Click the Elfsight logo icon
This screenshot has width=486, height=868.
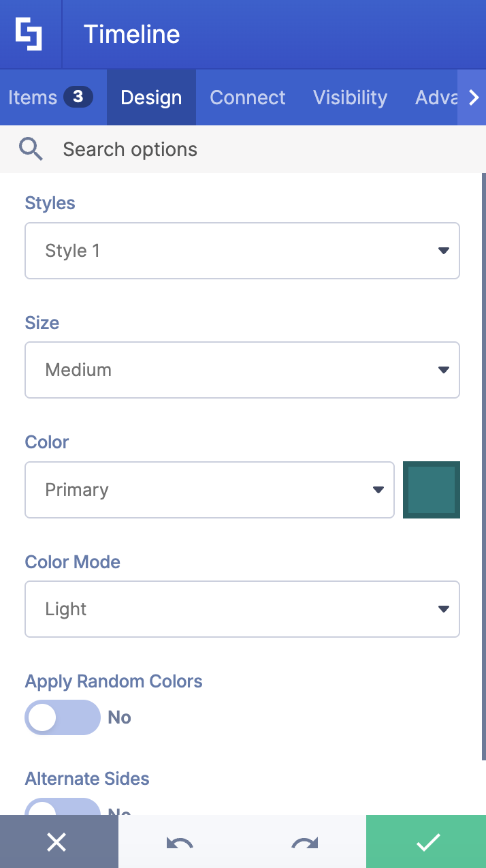click(30, 33)
